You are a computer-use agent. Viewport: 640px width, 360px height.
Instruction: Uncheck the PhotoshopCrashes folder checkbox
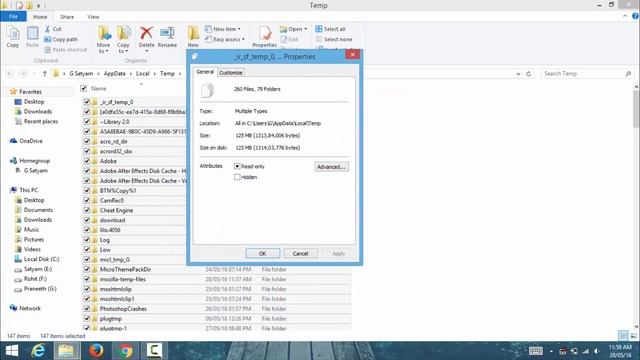[87, 309]
